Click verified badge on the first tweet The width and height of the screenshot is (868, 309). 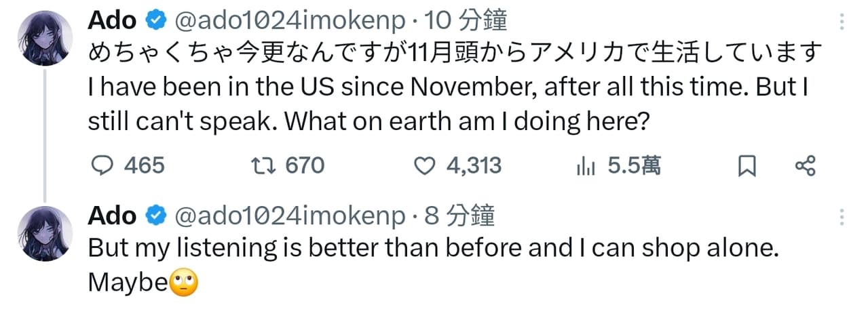tap(155, 22)
